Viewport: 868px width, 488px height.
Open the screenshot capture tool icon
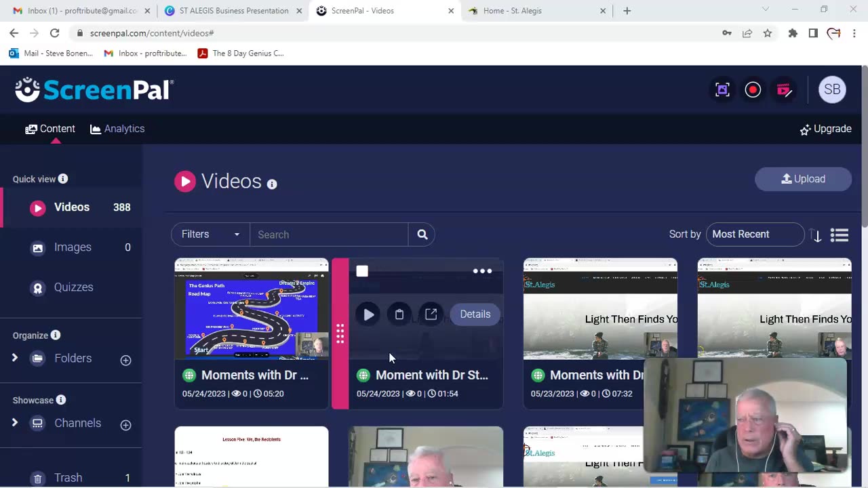(722, 89)
